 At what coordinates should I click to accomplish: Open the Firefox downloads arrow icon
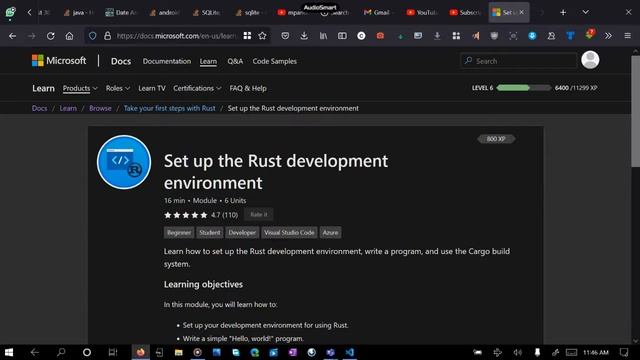pyautogui.click(x=304, y=36)
